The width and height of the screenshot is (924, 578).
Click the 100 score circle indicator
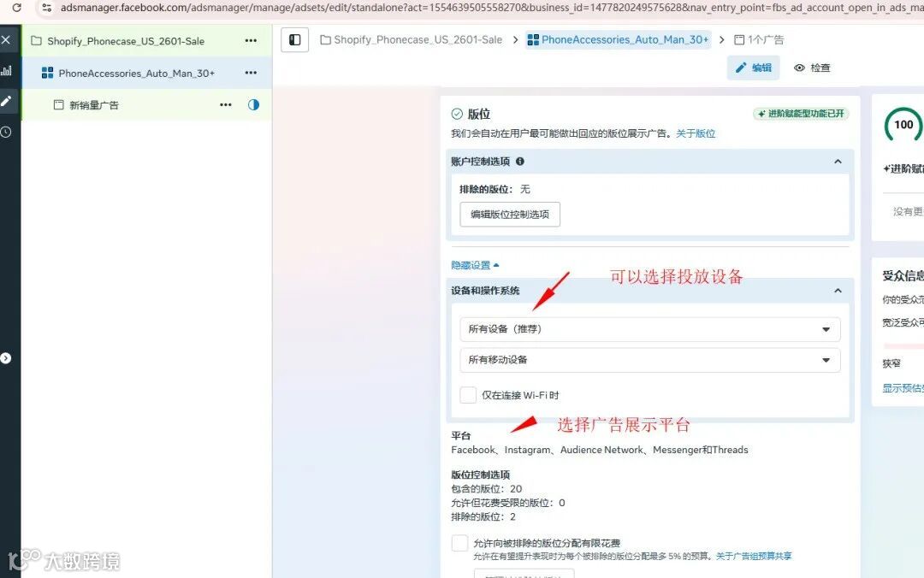click(x=903, y=124)
